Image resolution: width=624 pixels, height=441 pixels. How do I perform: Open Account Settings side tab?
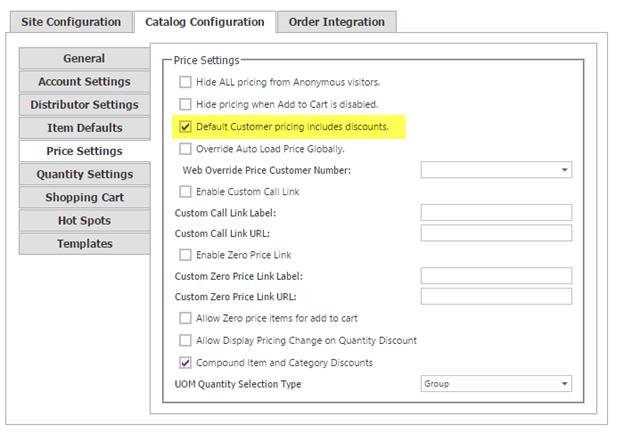pyautogui.click(x=84, y=82)
